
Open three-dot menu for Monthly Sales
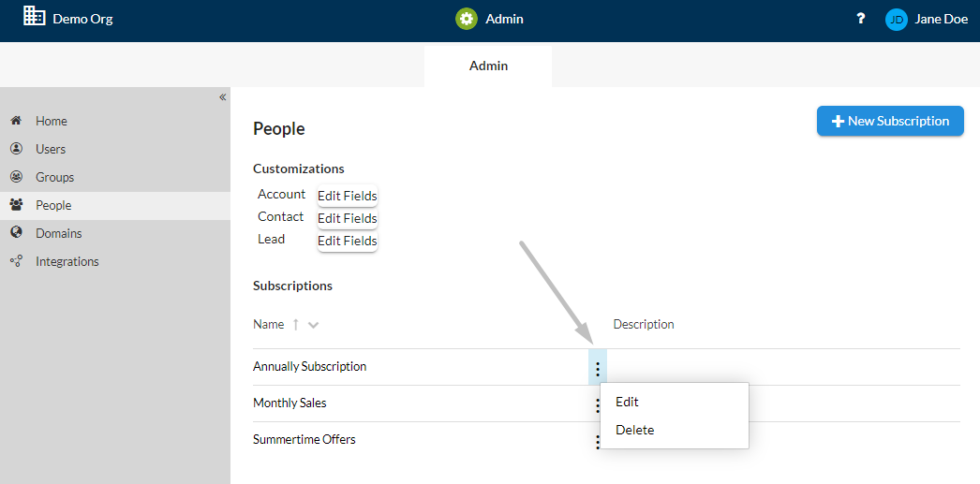tap(598, 406)
